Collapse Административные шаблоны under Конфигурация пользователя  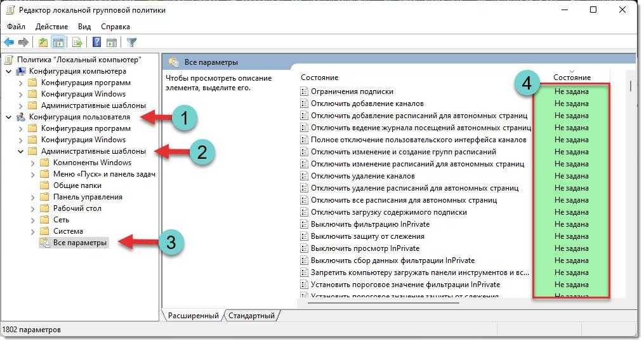click(20, 151)
